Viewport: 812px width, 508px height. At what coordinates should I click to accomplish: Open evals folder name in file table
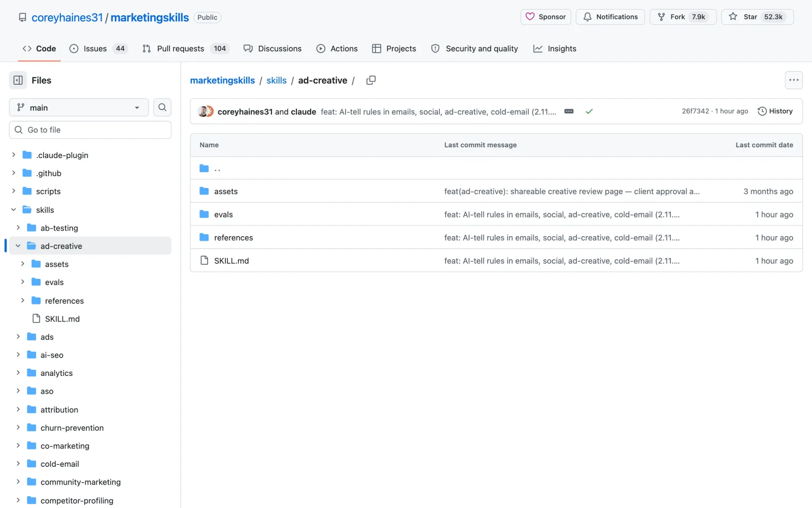point(223,214)
